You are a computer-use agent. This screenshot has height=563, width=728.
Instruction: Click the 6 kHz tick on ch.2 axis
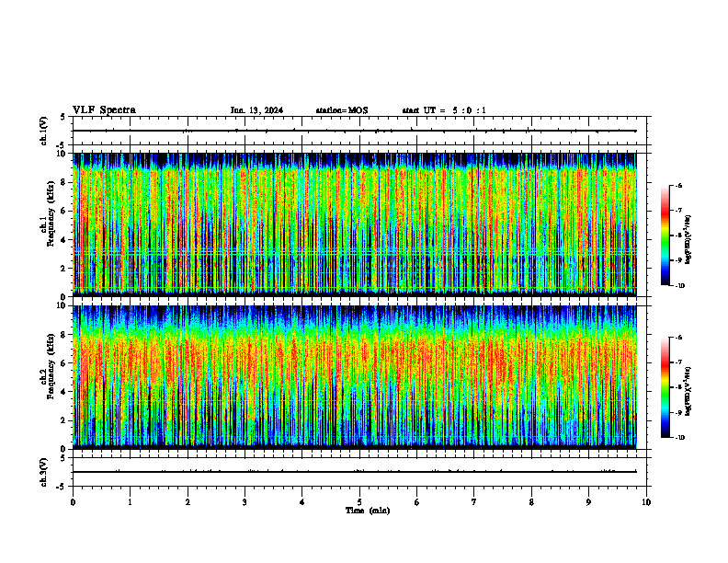pyautogui.click(x=64, y=363)
